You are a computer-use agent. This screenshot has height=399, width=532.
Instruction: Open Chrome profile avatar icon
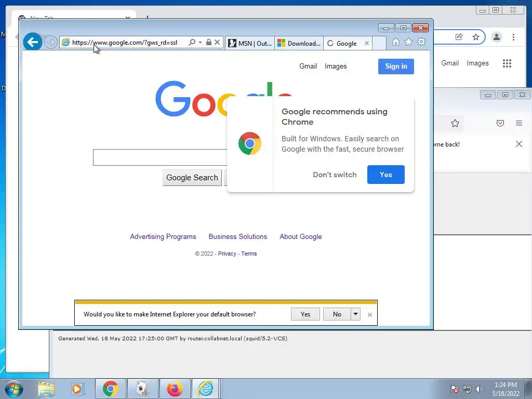(x=497, y=37)
